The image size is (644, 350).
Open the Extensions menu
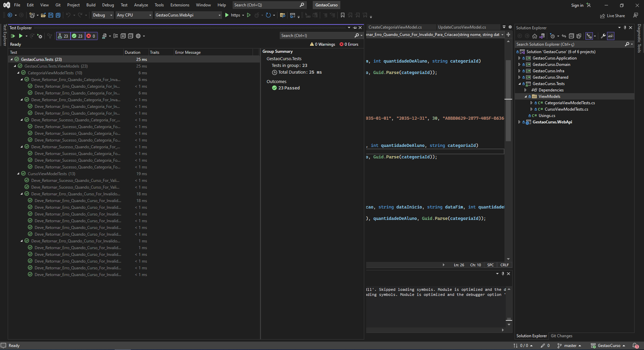180,5
